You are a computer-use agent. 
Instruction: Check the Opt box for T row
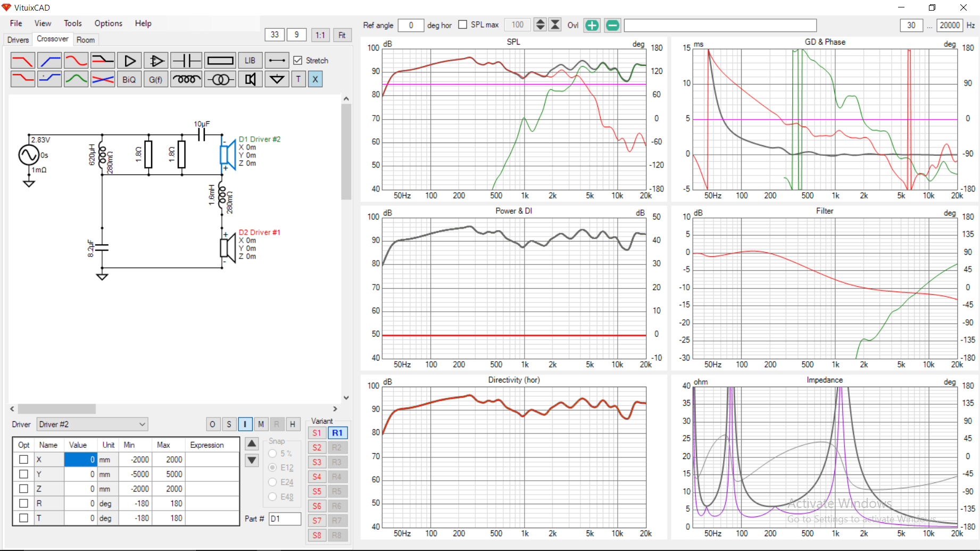(23, 518)
